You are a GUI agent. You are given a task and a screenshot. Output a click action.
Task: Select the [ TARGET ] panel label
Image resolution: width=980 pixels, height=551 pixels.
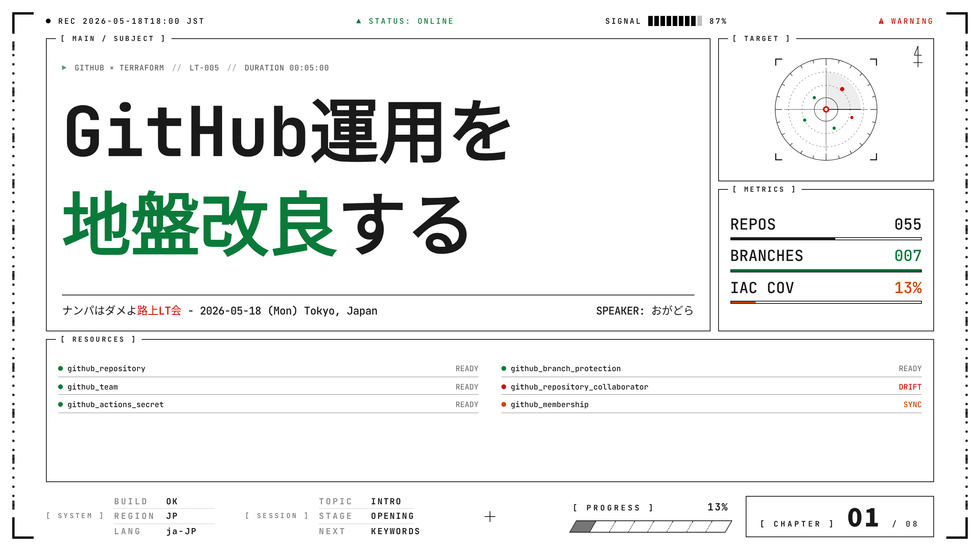[x=761, y=39]
